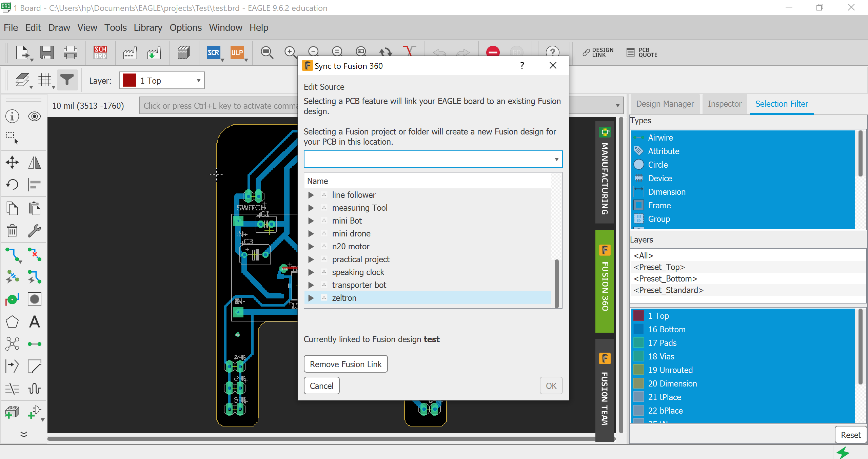Pick the Delete tool
The width and height of the screenshot is (868, 459).
click(x=12, y=231)
